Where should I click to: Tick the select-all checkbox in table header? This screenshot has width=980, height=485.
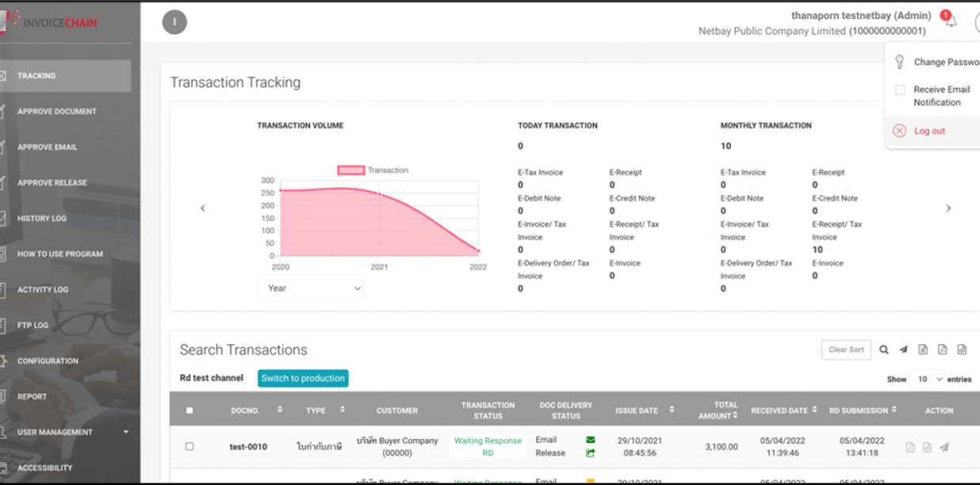(x=189, y=411)
